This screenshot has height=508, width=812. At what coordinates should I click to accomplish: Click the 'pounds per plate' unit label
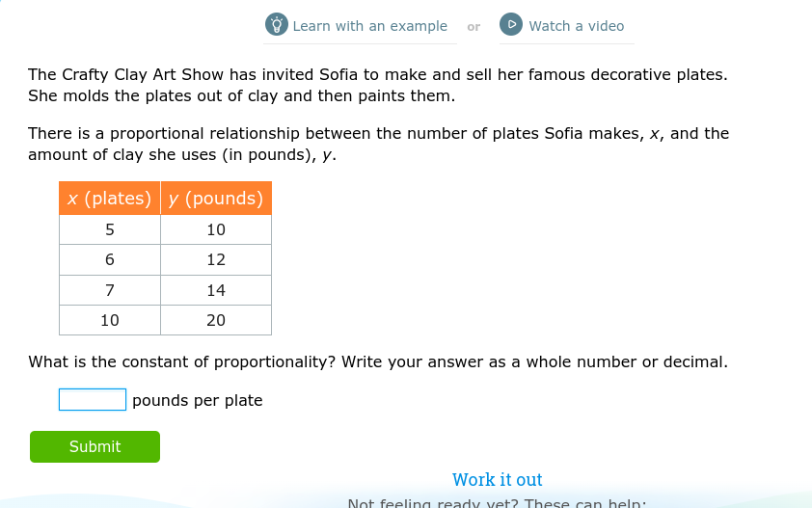[x=198, y=400]
